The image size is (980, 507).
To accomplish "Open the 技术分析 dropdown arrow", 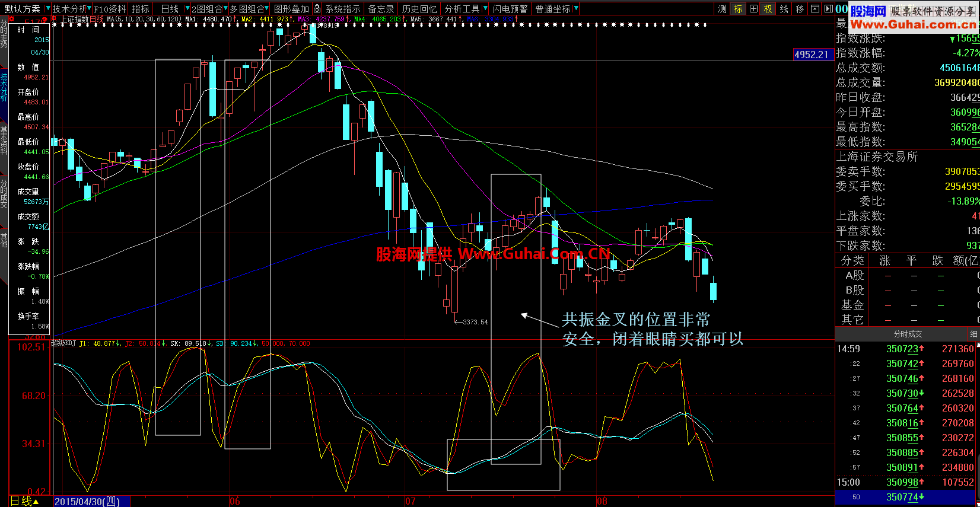I will tap(89, 9).
